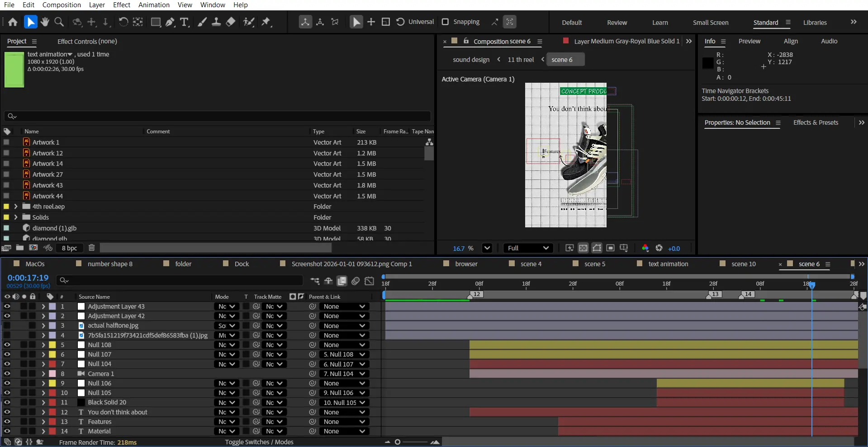Toggle visibility of Adjustment Layer 43
The image size is (868, 447).
(7, 306)
